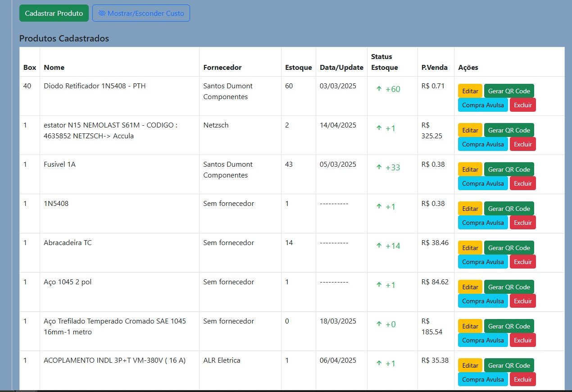
Task: Select the +14 stock status indicator
Action: click(388, 246)
